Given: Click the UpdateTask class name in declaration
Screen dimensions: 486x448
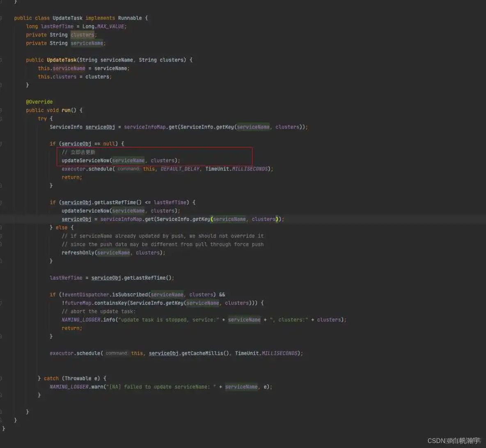Looking at the screenshot, I should coord(67,18).
